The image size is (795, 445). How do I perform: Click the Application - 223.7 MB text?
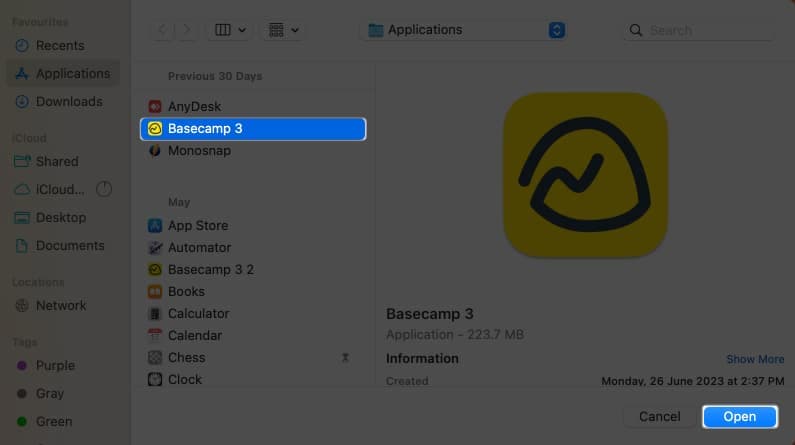[x=455, y=335]
